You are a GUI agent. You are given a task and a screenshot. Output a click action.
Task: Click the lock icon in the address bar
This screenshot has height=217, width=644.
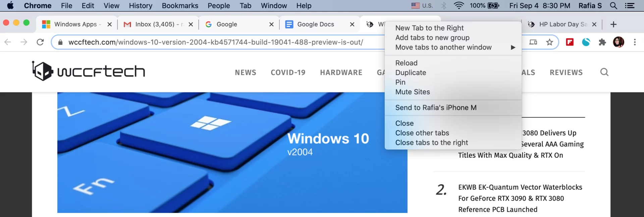(60, 42)
